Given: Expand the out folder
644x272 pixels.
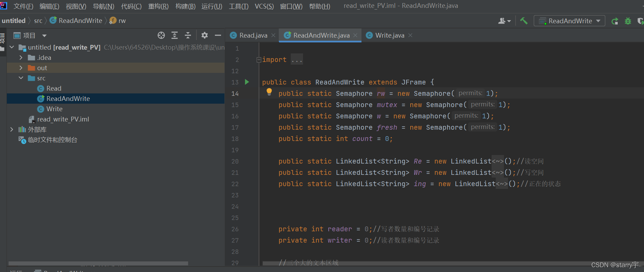Looking at the screenshot, I should tap(21, 68).
